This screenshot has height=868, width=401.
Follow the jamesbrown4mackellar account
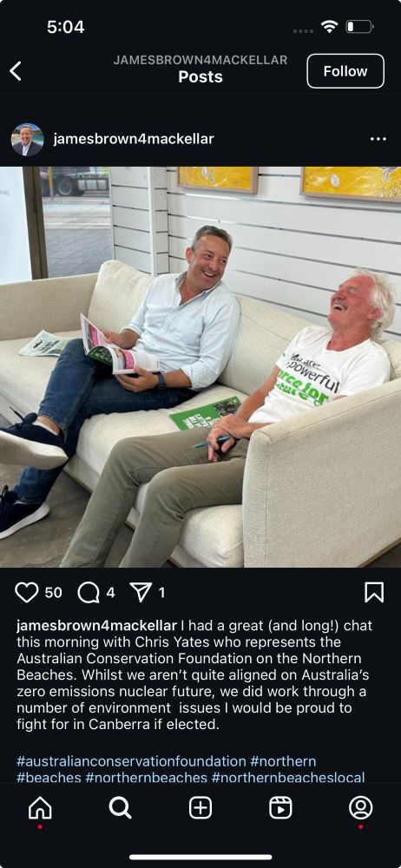point(345,71)
